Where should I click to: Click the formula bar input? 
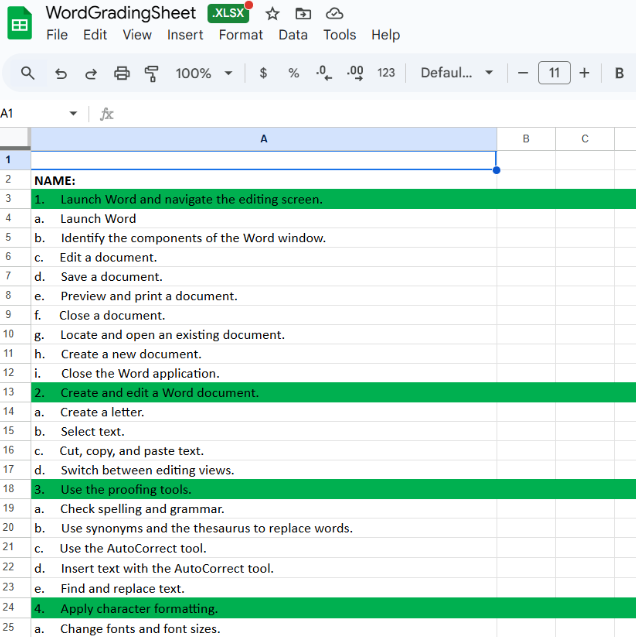(374, 114)
